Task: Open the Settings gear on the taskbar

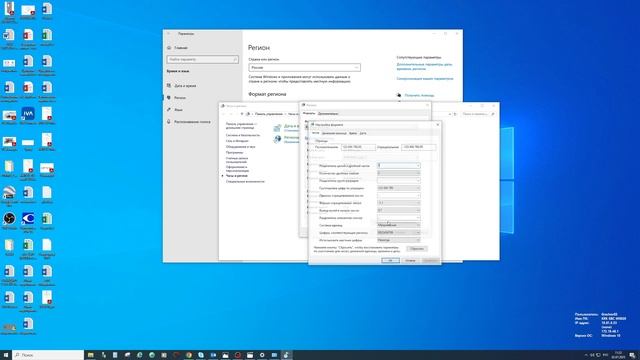Action: pyautogui.click(x=262, y=355)
